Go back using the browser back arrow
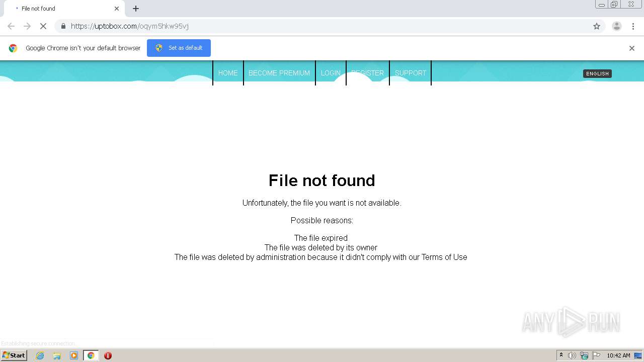This screenshot has width=644, height=362. coord(11,26)
